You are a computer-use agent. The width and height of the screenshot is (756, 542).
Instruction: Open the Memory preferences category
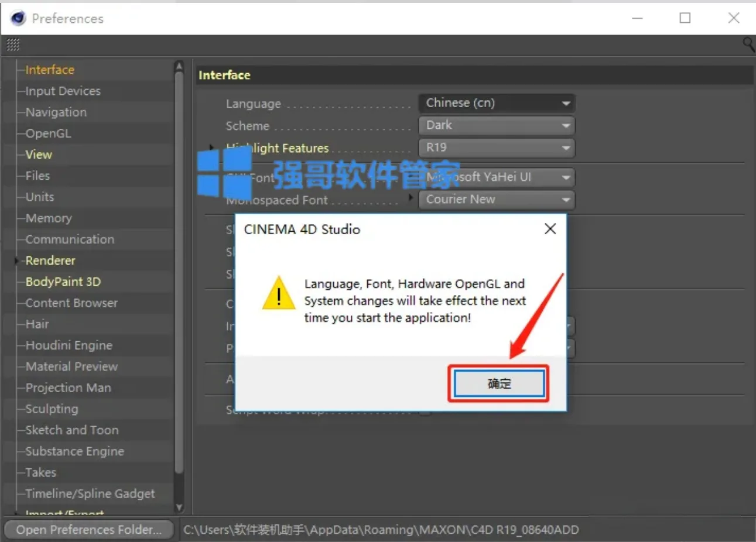coord(49,218)
